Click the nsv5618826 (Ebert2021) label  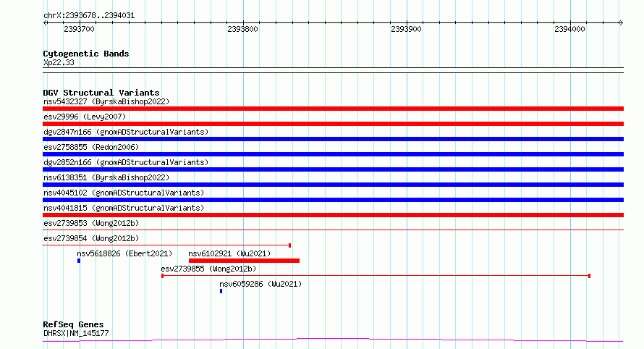[x=124, y=253]
